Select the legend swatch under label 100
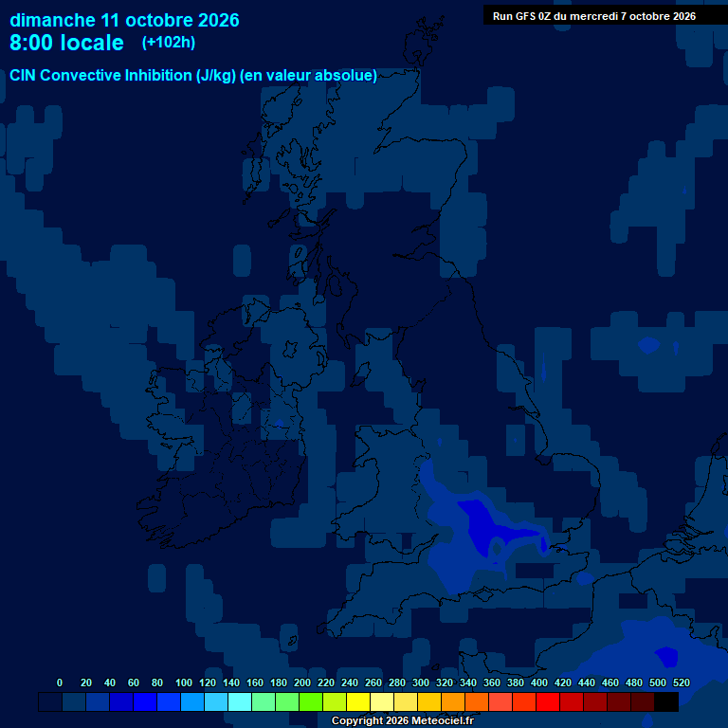Image resolution: width=728 pixels, height=728 pixels. tap(169, 701)
